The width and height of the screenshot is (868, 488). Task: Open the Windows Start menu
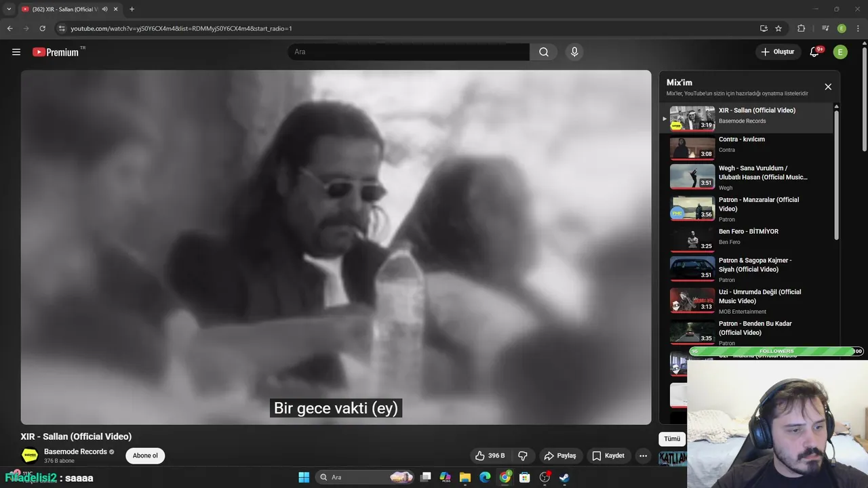[304, 477]
